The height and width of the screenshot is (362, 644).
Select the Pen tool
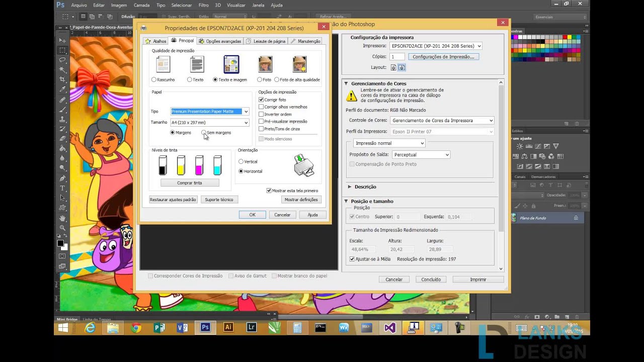tap(62, 178)
